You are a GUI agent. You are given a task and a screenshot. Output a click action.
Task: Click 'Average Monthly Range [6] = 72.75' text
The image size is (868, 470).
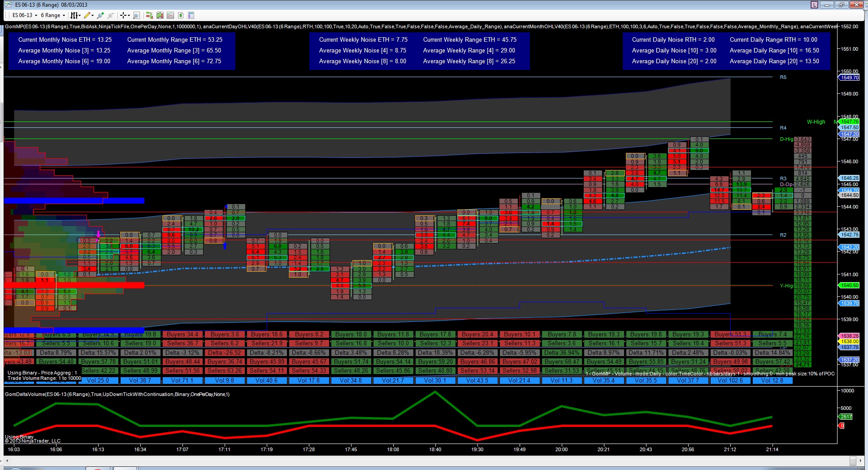point(174,61)
